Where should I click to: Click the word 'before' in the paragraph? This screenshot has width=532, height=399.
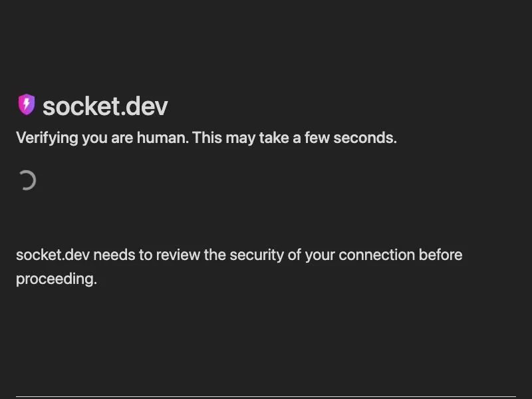pyautogui.click(x=440, y=255)
